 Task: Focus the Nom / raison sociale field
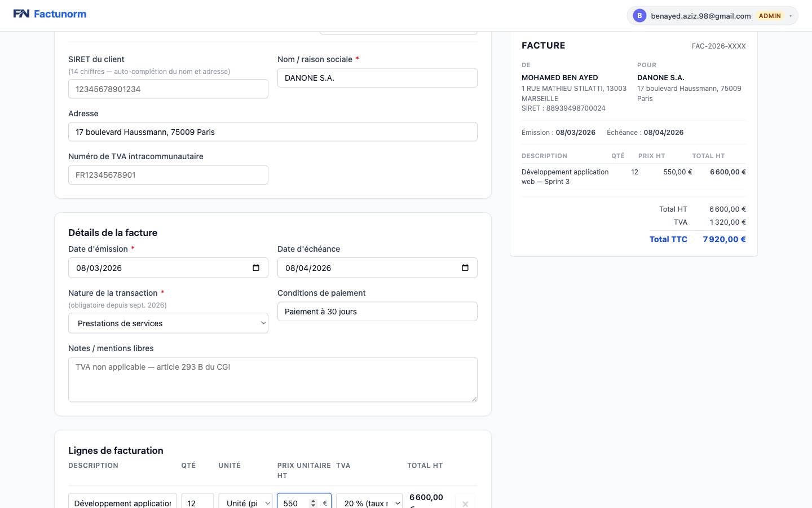(x=377, y=78)
